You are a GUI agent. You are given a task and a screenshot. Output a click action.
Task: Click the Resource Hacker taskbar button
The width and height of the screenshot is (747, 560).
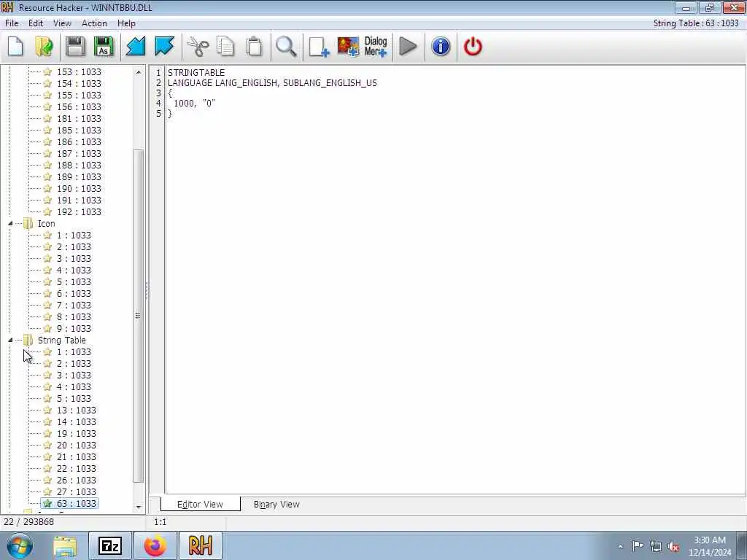tap(200, 545)
